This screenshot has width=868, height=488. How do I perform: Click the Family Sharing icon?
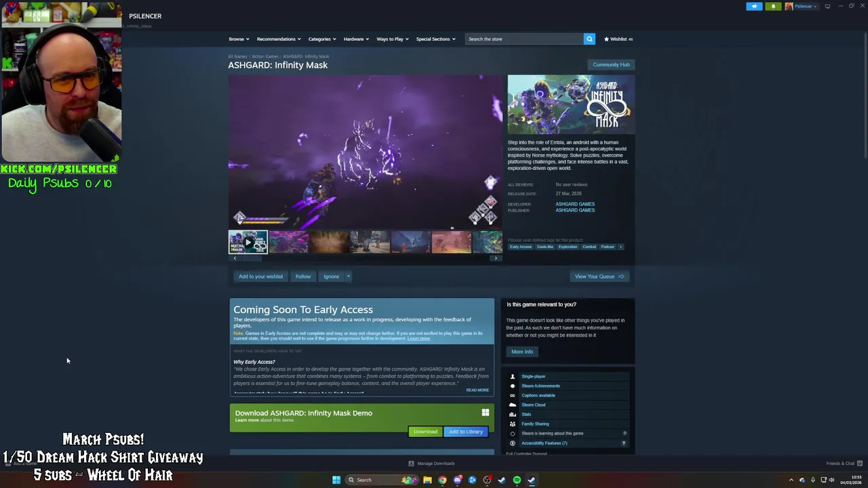[x=513, y=424]
